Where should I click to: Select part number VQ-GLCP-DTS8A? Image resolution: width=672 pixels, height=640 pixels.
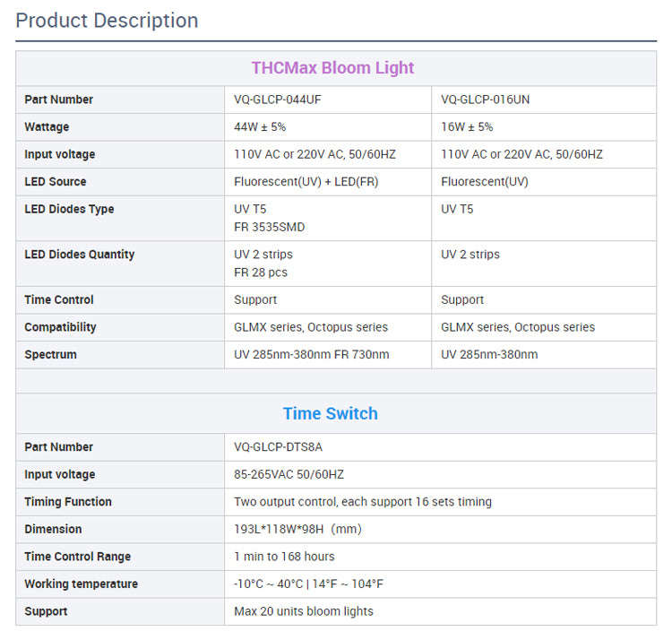coord(278,447)
